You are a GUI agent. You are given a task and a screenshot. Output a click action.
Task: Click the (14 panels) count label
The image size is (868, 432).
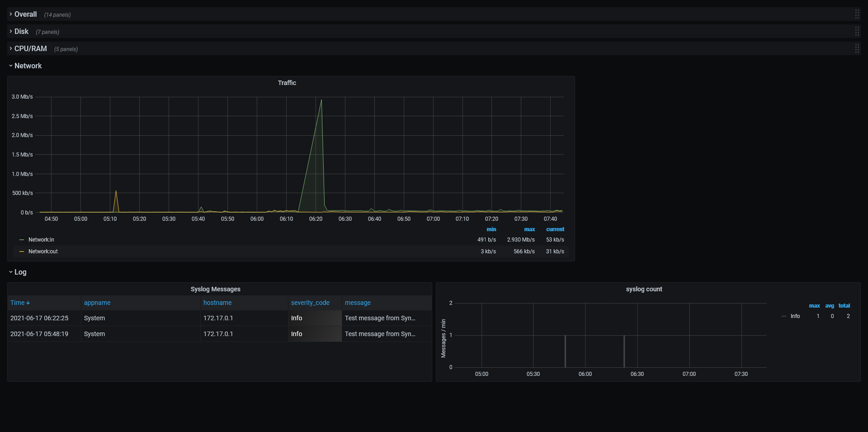click(x=57, y=15)
